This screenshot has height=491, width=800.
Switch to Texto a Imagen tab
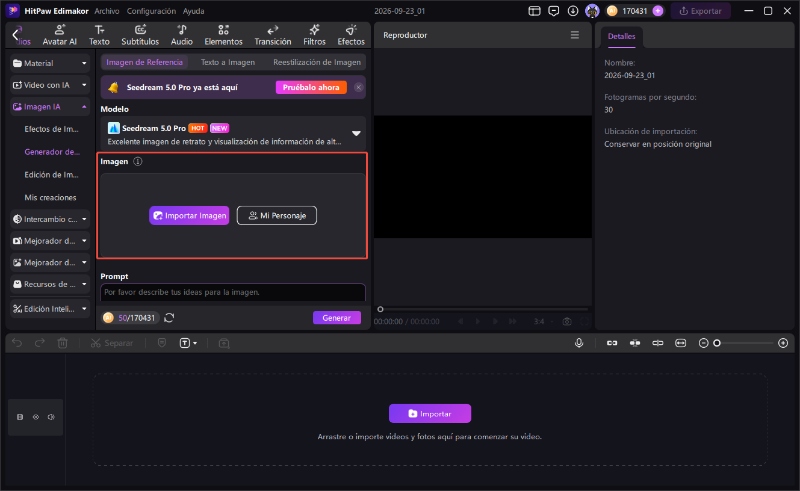click(228, 62)
